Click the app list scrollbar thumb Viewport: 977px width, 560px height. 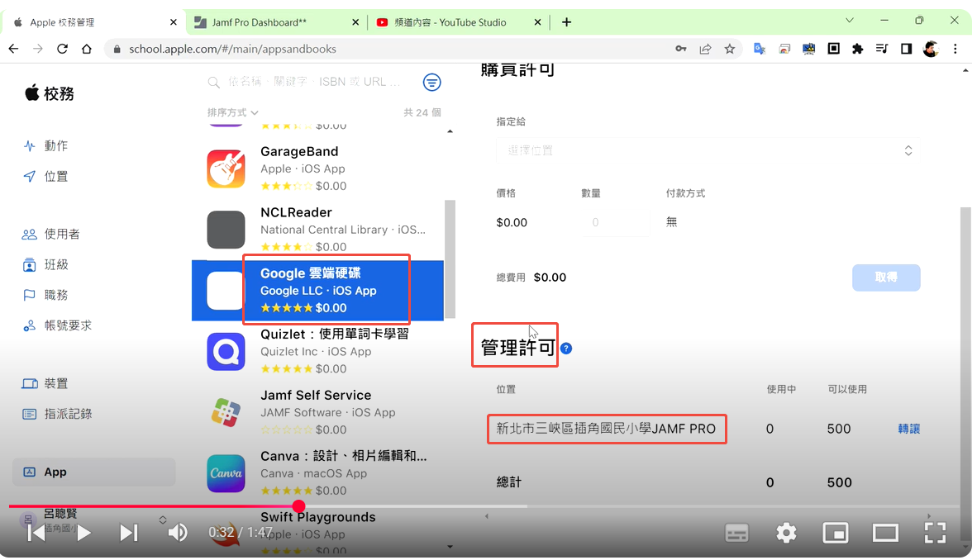(x=450, y=259)
